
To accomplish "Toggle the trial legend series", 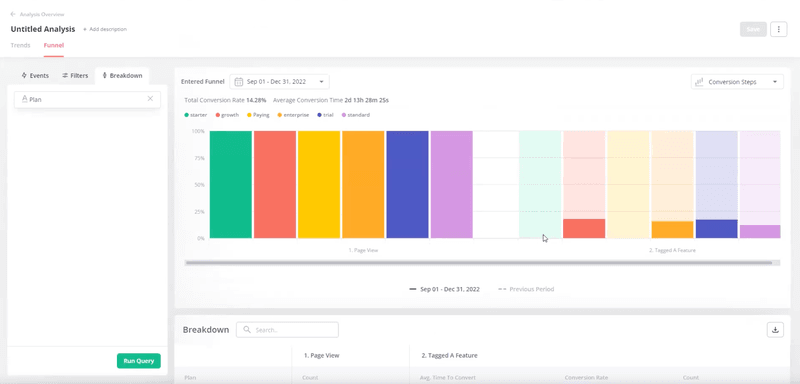I will click(325, 115).
